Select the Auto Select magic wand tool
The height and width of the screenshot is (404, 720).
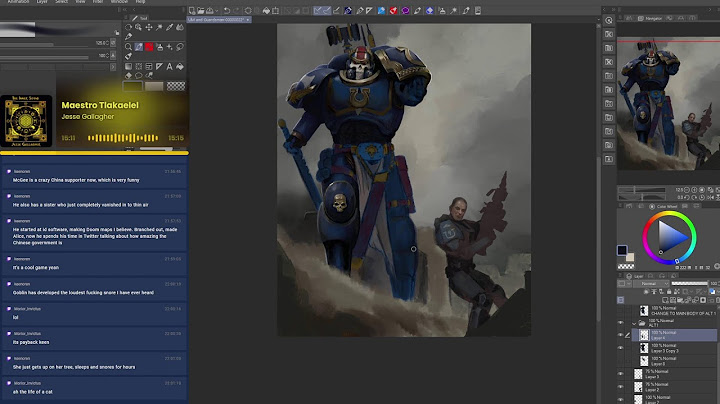tap(159, 27)
